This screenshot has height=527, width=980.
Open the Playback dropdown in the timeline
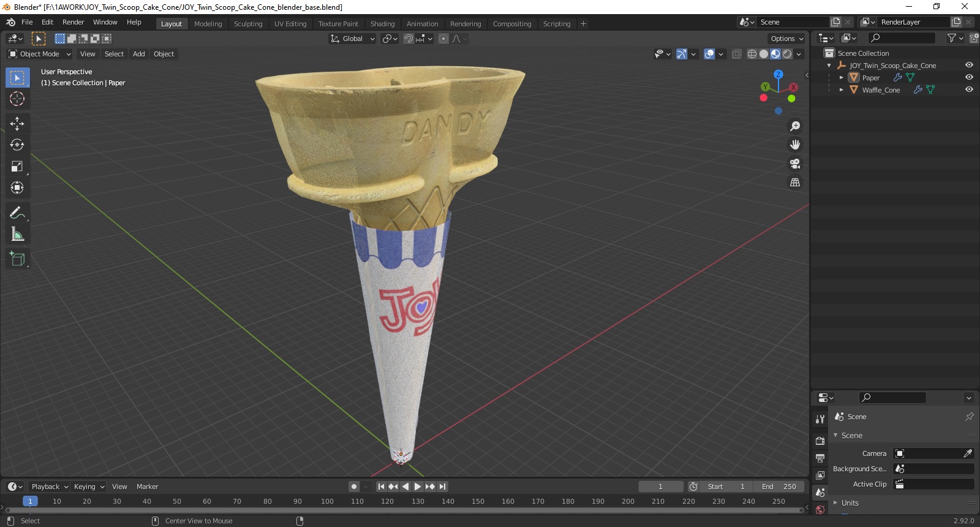click(50, 487)
